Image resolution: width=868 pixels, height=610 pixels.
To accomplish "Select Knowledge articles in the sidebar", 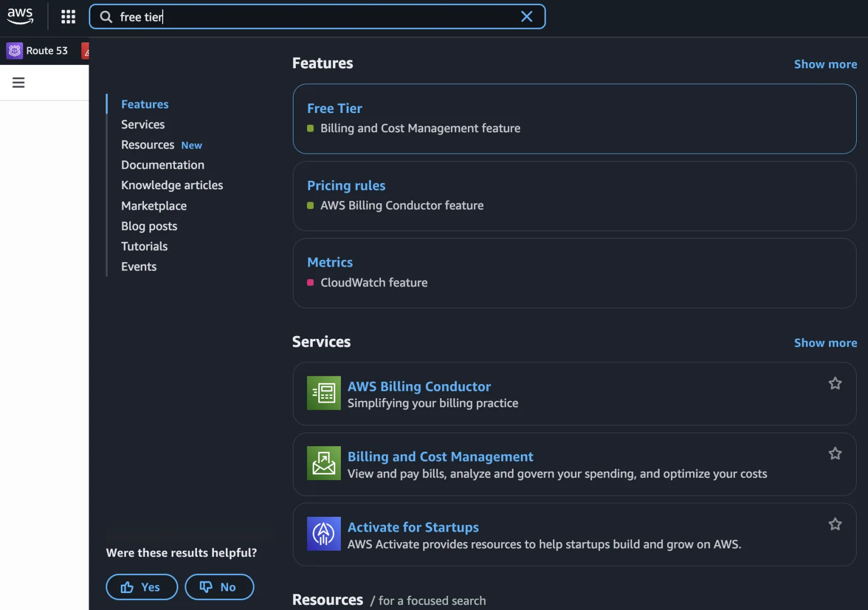I will (172, 186).
